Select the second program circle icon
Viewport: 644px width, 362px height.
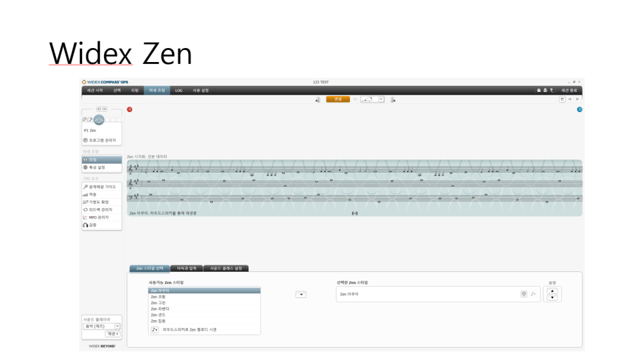pos(91,119)
